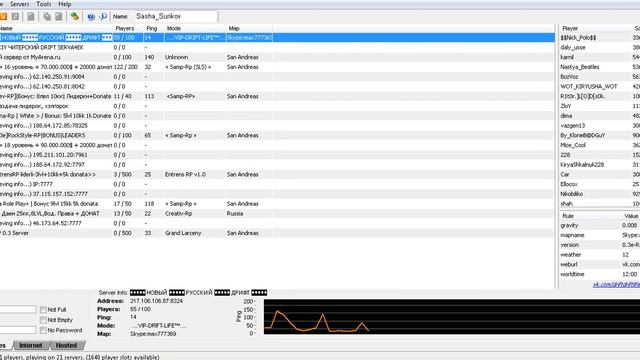This screenshot has width=640, height=360.
Task: Click the weburl rule row
Action: pos(600,264)
